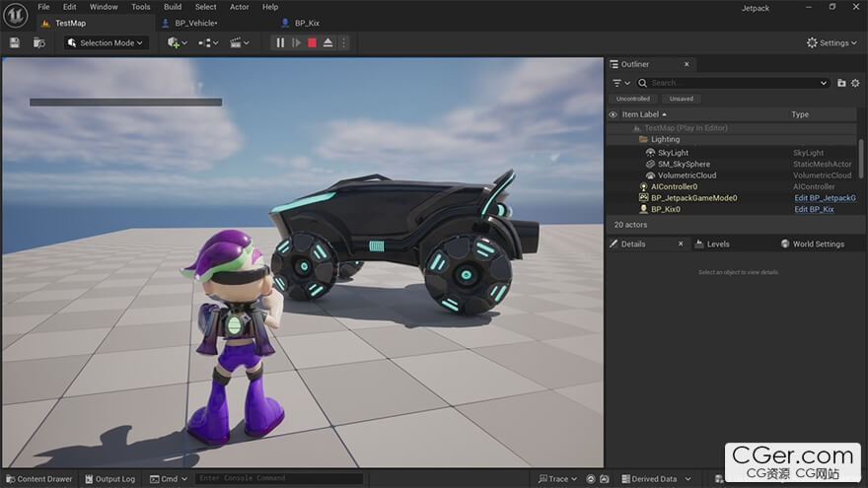868x488 pixels.
Task: Open the Add content cube-plus dropdown
Action: [178, 42]
